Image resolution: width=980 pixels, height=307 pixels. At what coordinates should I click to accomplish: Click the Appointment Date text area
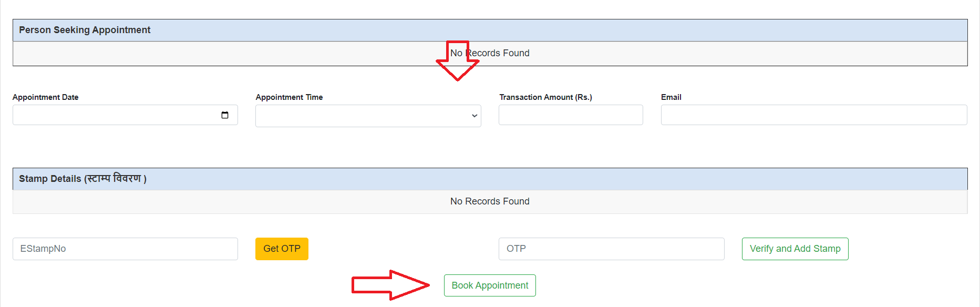(x=116, y=115)
